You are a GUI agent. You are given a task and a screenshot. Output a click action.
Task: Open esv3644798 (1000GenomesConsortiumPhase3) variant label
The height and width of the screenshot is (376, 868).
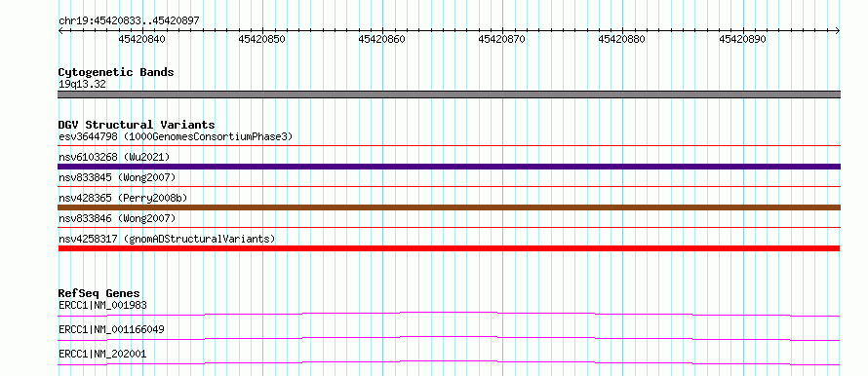coord(176,136)
